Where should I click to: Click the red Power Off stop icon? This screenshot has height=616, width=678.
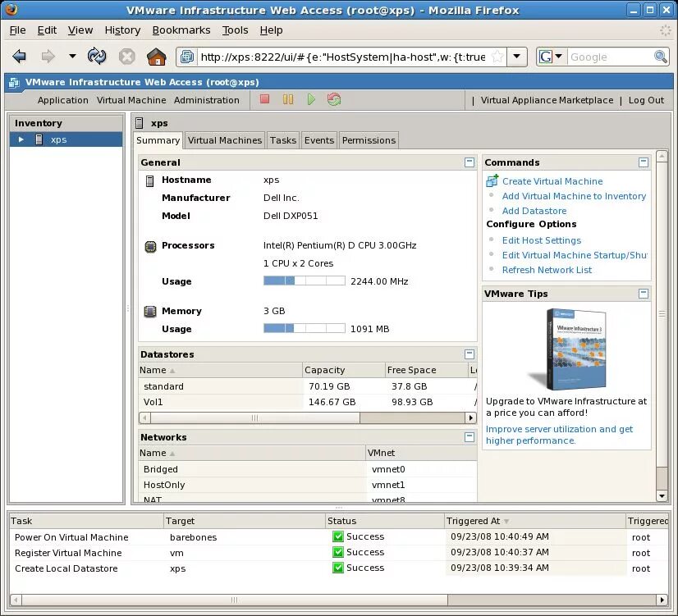tap(264, 100)
